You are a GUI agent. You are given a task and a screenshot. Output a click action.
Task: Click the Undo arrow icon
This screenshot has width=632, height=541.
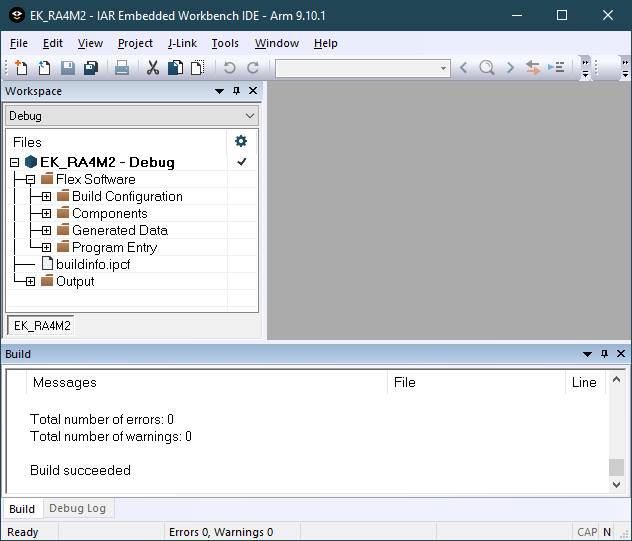coord(230,68)
